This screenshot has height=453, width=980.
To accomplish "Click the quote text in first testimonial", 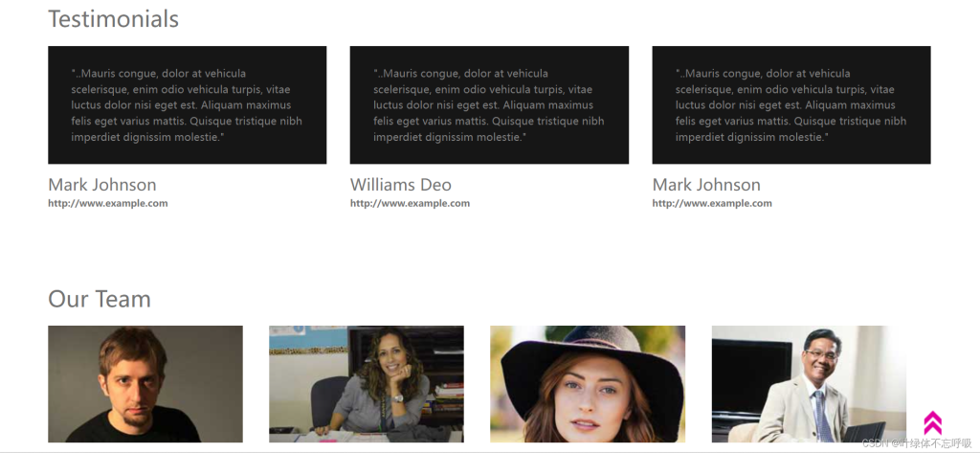I will 187,105.
